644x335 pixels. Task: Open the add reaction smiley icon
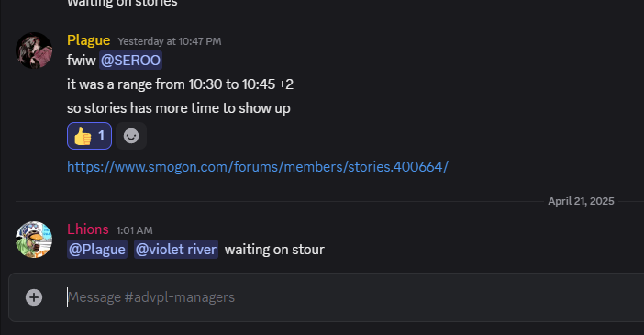pos(131,136)
